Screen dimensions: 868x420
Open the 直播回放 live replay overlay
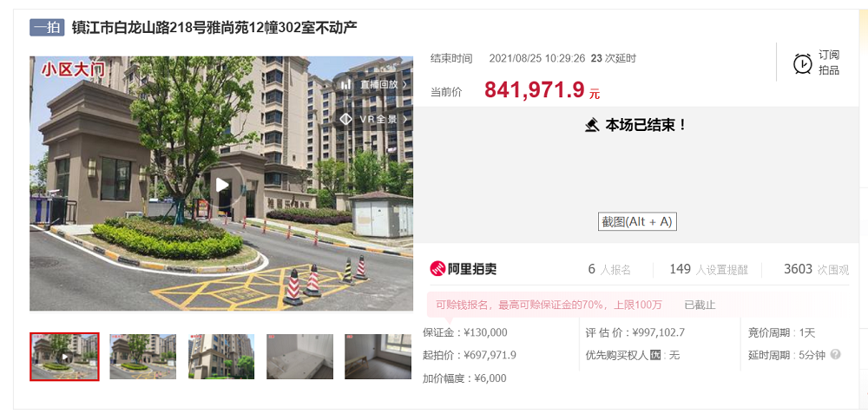pyautogui.click(x=374, y=84)
